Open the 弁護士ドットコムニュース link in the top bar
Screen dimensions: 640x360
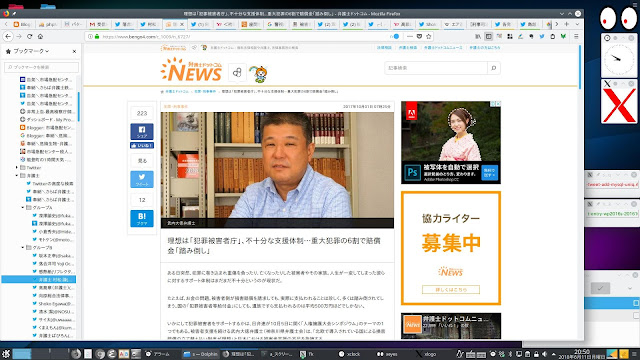pyautogui.click(x=443, y=48)
